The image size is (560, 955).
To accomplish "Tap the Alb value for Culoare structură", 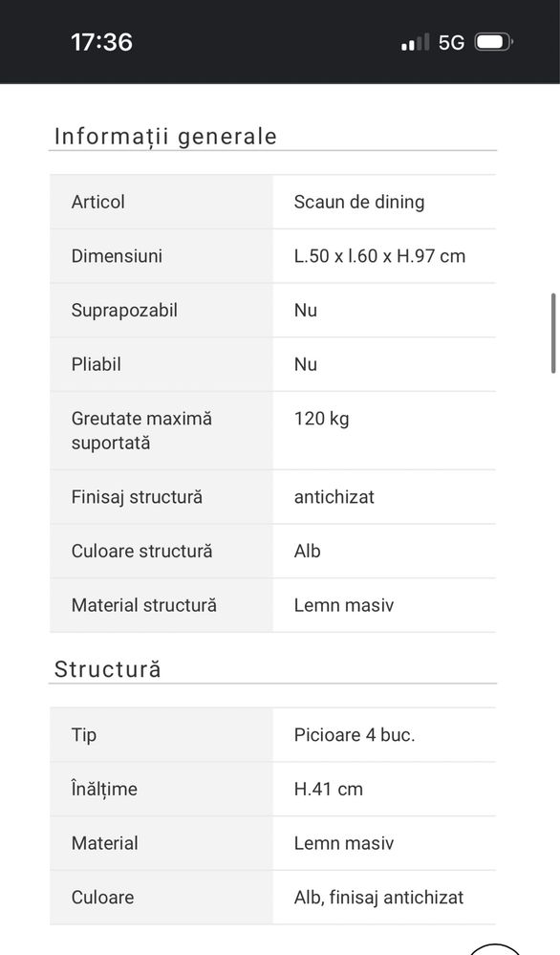I will point(308,552).
